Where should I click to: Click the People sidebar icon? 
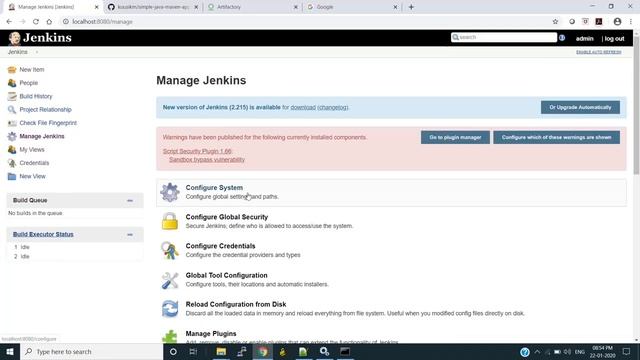pyautogui.click(x=12, y=83)
